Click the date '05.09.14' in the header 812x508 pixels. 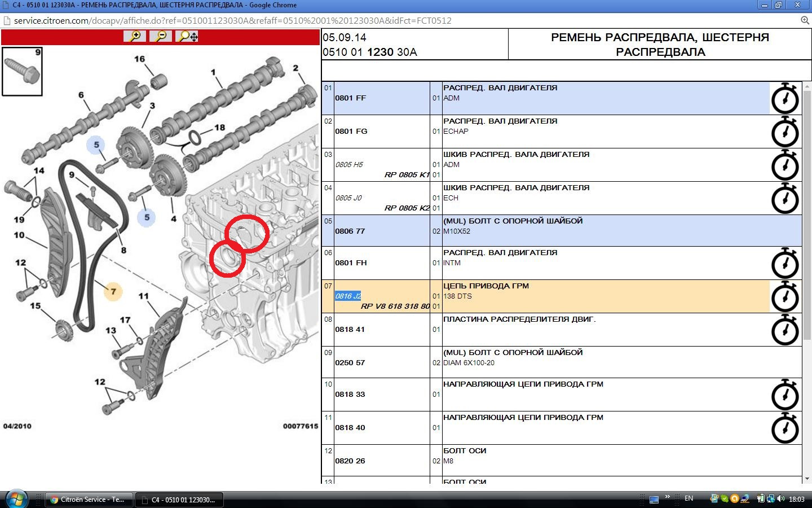[x=345, y=37]
